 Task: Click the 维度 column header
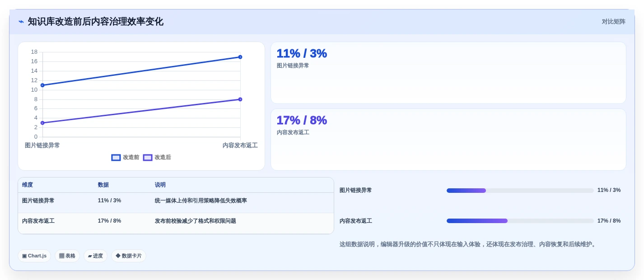28,185
